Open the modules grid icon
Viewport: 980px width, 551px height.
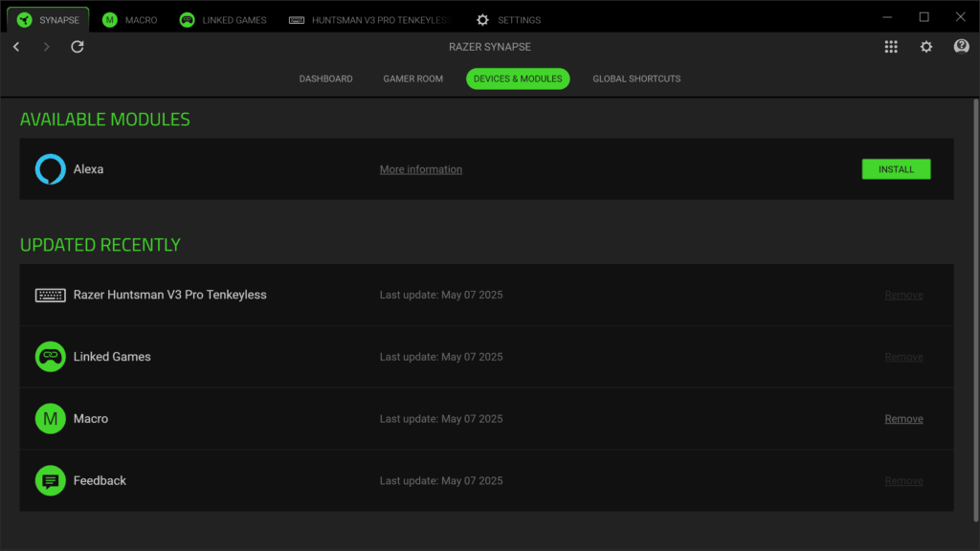point(891,47)
